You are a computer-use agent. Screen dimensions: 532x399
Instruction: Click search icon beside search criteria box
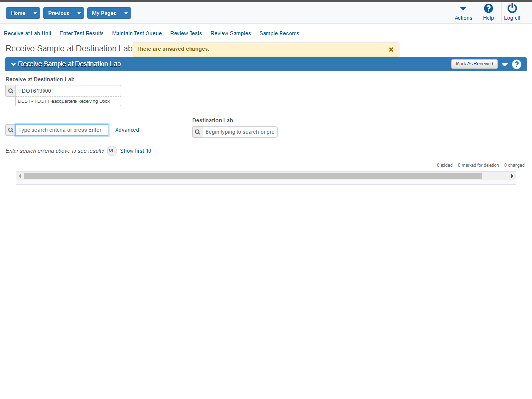[x=11, y=130]
